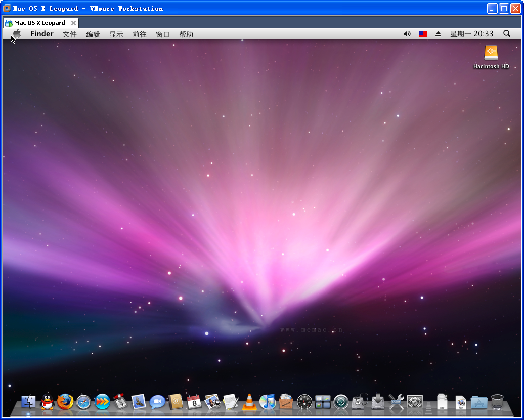Open System Preferences gear in dock

[415, 402]
